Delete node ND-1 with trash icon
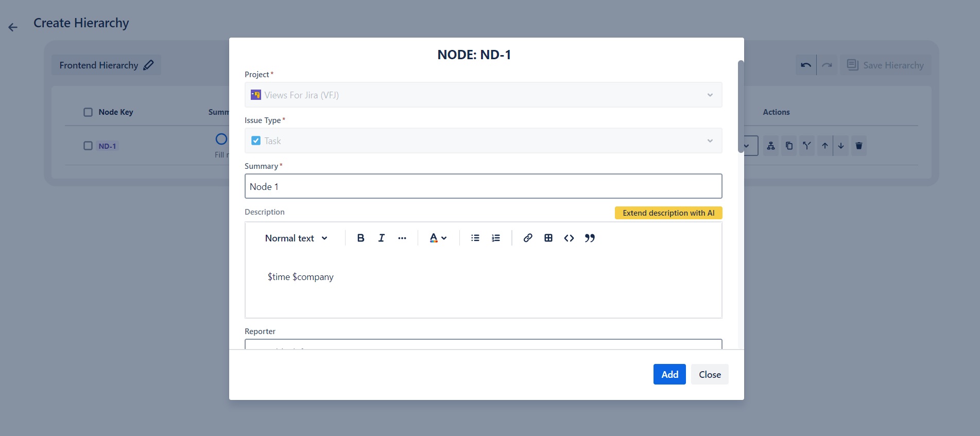980x436 pixels. (x=858, y=146)
